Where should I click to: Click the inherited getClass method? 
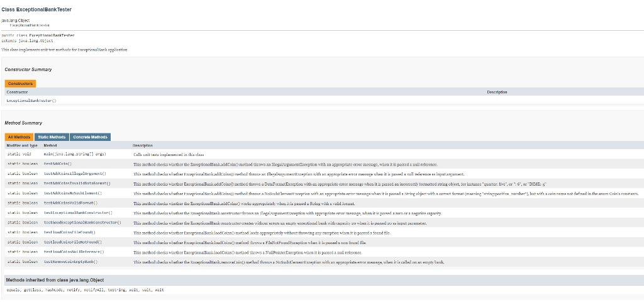32,290
